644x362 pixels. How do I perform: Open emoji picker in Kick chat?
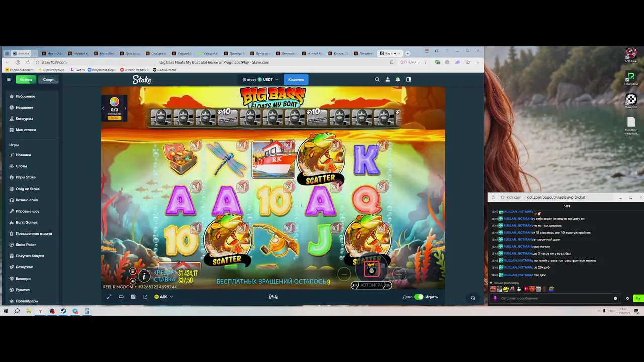615,298
